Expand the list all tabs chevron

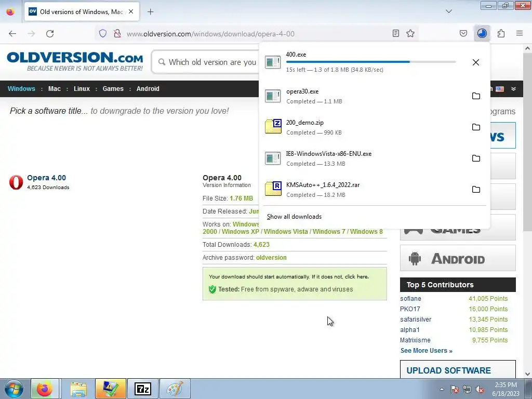click(448, 11)
